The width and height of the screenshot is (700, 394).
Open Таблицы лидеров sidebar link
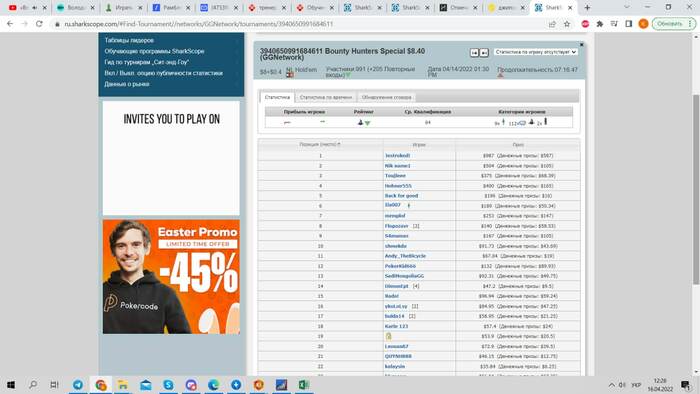[129, 40]
